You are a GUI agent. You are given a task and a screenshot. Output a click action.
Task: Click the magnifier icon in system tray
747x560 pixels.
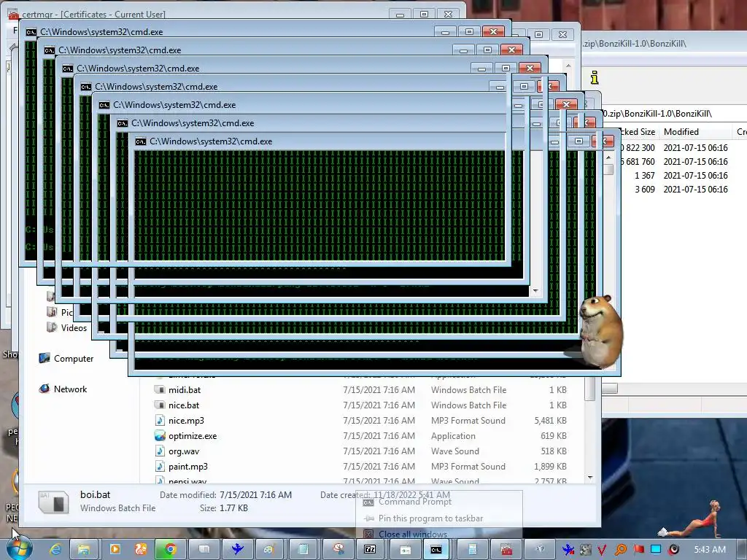[x=620, y=550]
